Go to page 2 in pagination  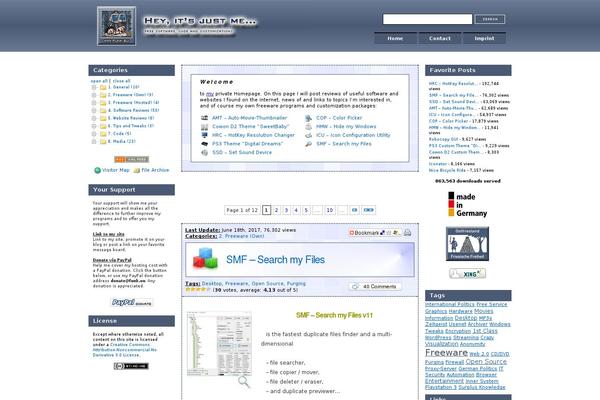(277, 210)
